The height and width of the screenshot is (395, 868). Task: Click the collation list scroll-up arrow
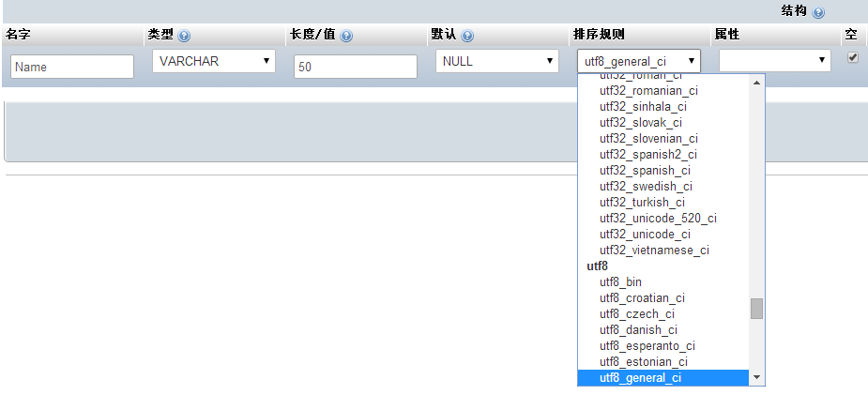click(756, 83)
